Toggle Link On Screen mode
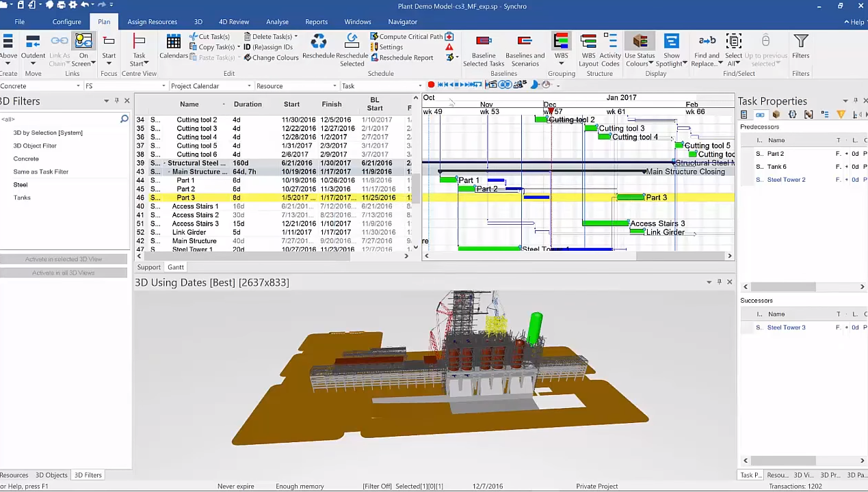Viewport: 868px width, 492px height. pos(83,51)
